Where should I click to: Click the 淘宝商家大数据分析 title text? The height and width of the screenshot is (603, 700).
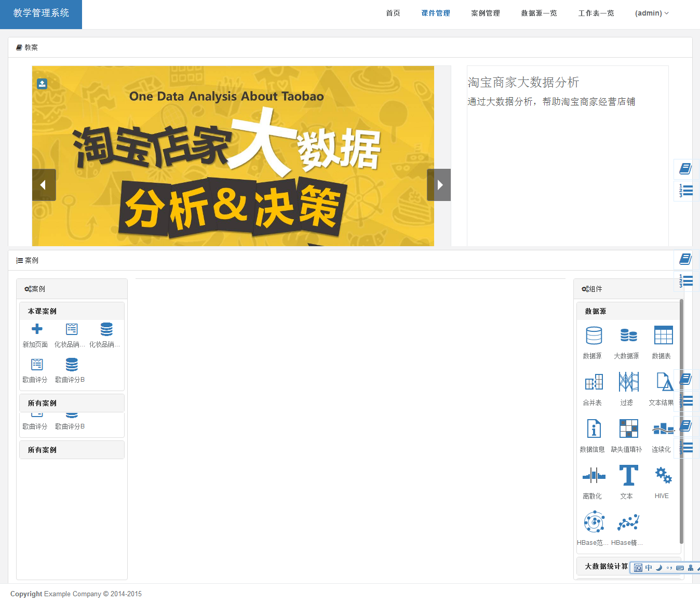coord(523,82)
